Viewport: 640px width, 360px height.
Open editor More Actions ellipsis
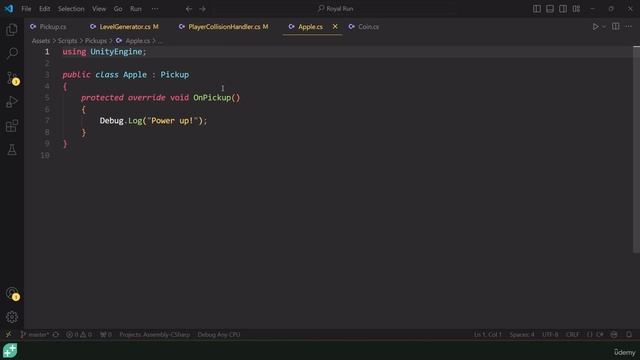(629, 27)
